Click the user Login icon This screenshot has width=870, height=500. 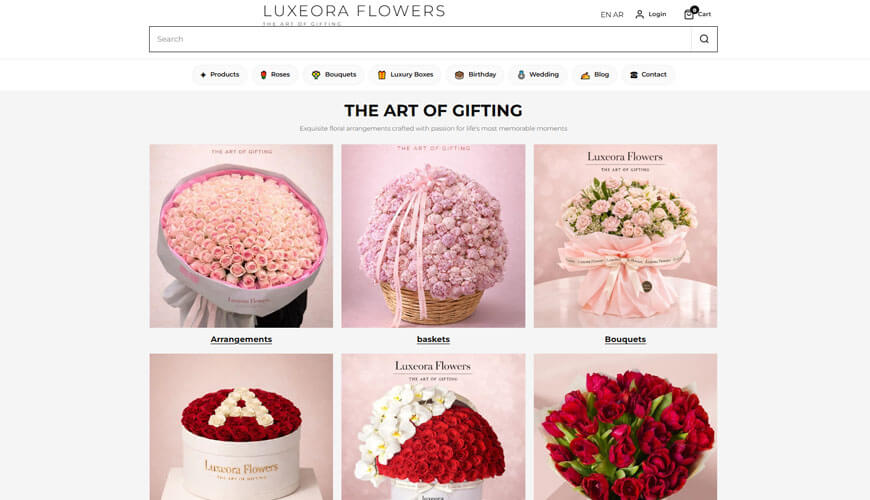coord(639,14)
